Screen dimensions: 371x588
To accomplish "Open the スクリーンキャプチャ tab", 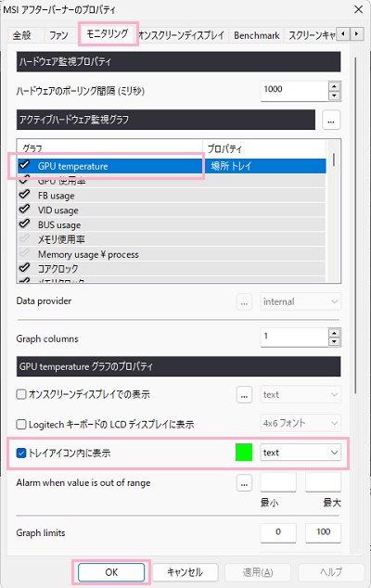I will pos(311,35).
